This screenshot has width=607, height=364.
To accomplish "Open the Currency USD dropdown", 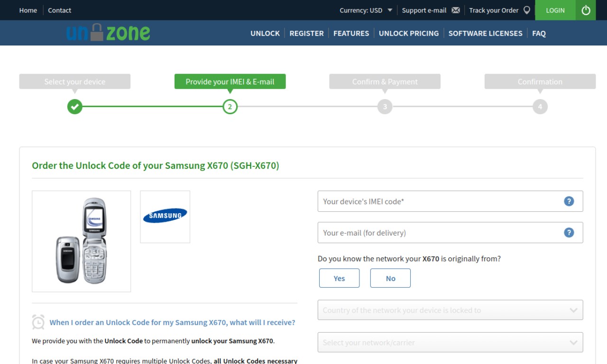I will pos(366,10).
